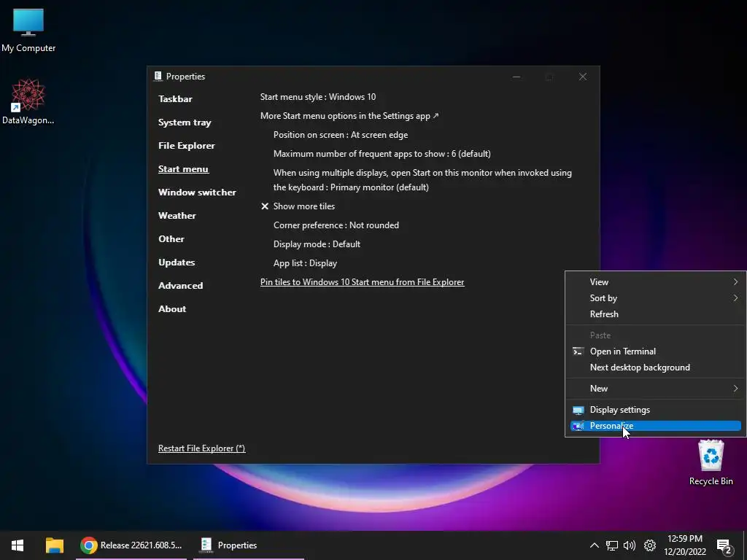Click the settings gear tray icon
747x560 pixels.
click(x=650, y=545)
